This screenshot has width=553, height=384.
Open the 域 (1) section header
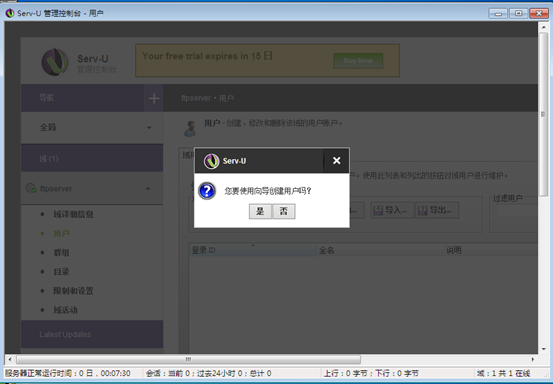point(92,158)
